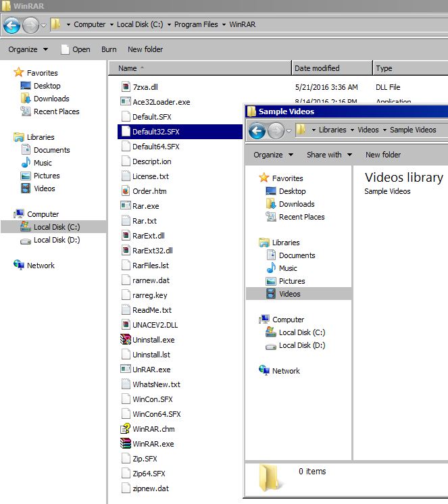Image resolution: width=448 pixels, height=504 pixels.
Task: Select License.txt file icon
Action: click(125, 176)
